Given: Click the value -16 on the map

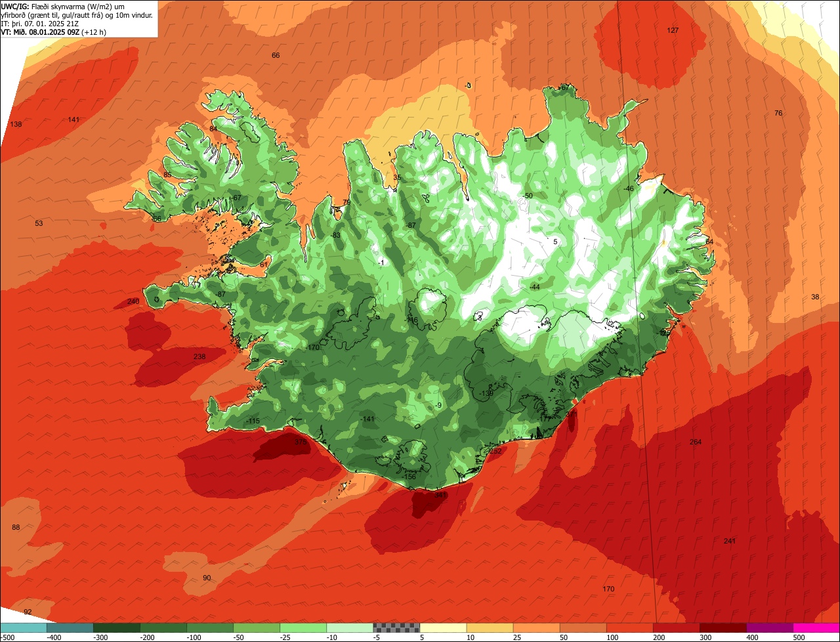Looking at the screenshot, I should (x=412, y=320).
